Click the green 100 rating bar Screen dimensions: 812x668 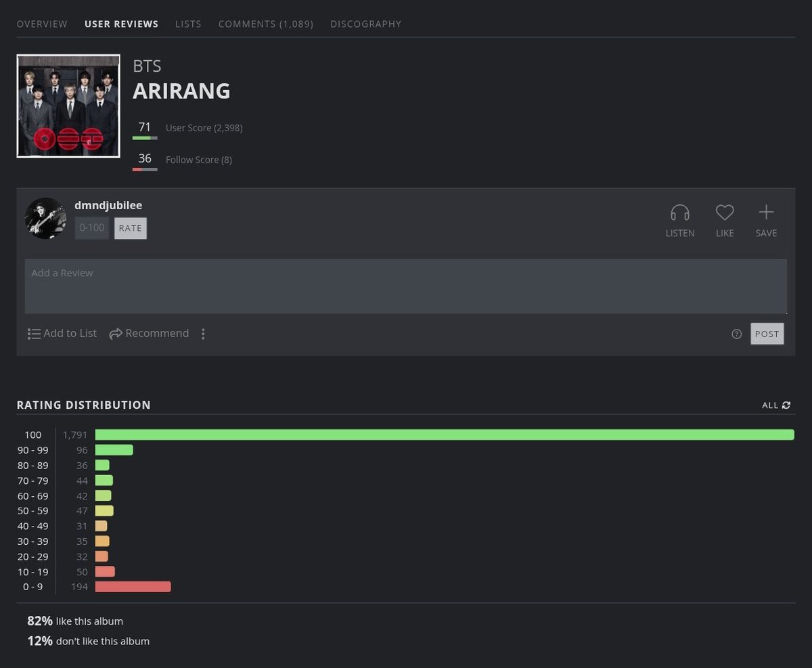point(445,435)
